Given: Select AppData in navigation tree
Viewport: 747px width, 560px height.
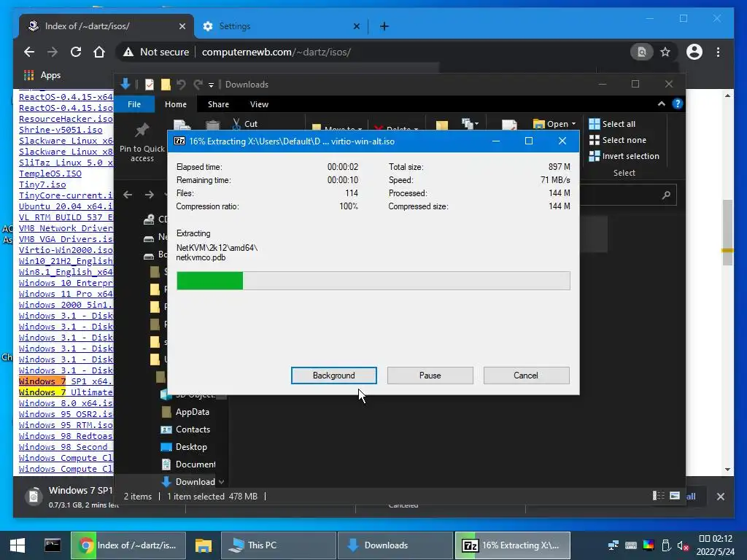Looking at the screenshot, I should click(x=186, y=412).
